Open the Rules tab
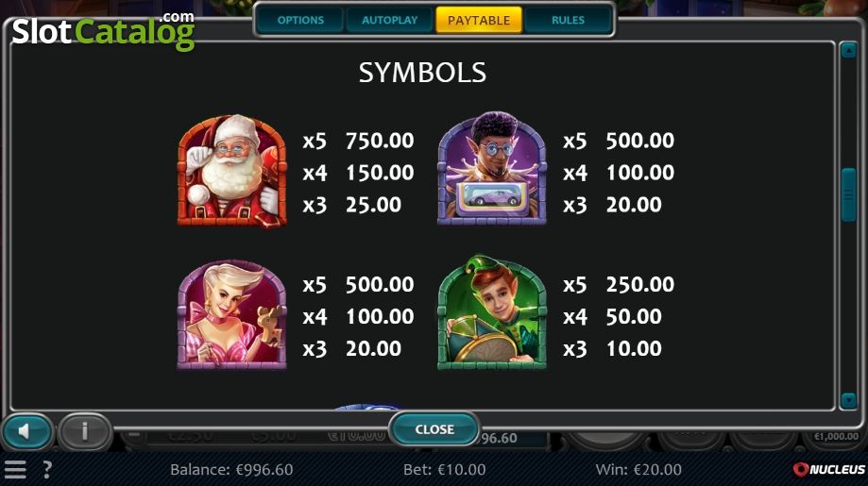868x486 pixels. click(568, 21)
